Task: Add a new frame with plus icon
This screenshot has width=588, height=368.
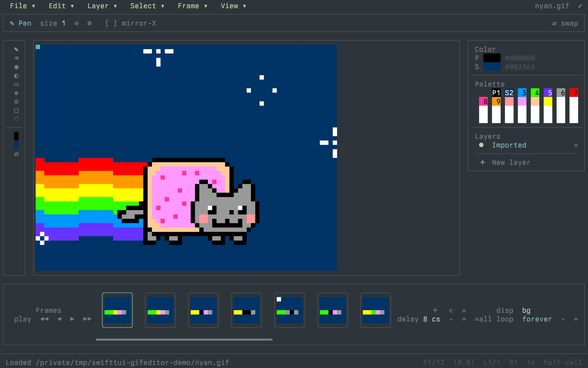Action: pyautogui.click(x=435, y=310)
